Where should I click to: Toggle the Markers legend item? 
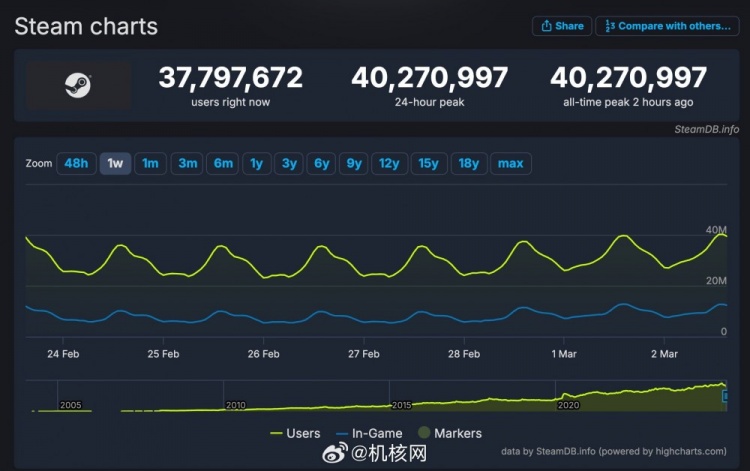pos(450,433)
